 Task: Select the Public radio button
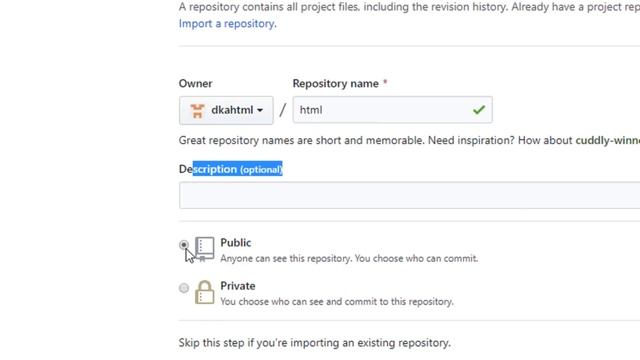184,245
